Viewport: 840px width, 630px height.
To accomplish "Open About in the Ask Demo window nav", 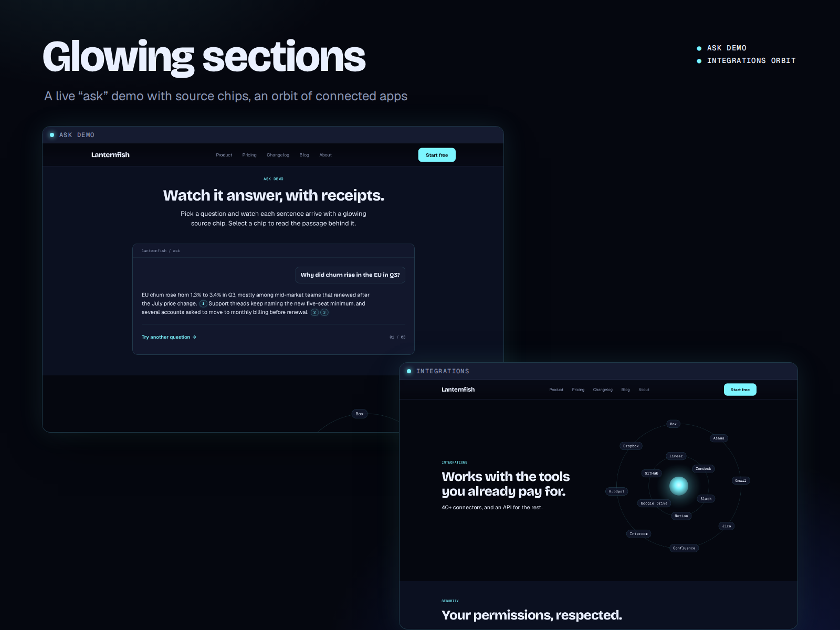I will 325,155.
